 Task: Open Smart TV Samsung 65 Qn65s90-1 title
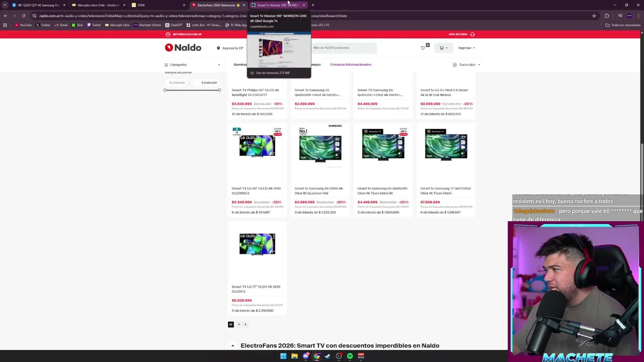click(x=380, y=93)
